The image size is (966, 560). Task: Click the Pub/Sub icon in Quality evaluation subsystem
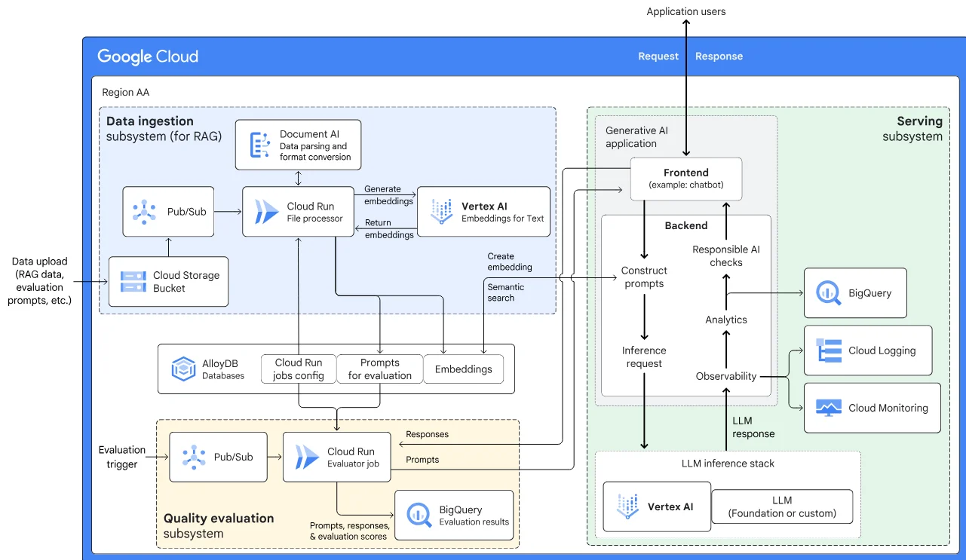point(193,457)
